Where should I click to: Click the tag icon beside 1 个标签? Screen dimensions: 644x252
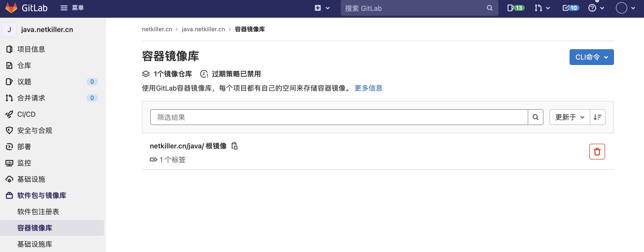pos(153,159)
